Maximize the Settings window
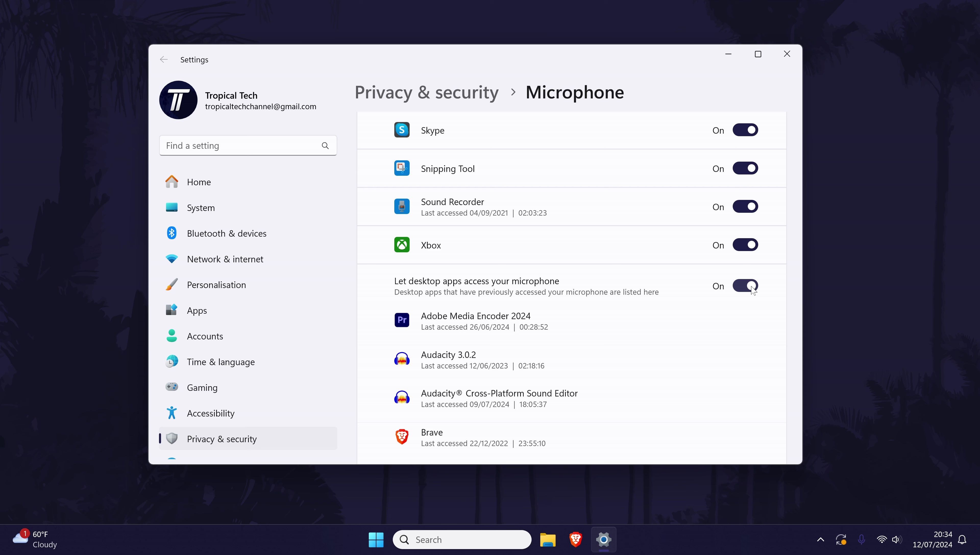The width and height of the screenshot is (980, 555). pyautogui.click(x=758, y=54)
